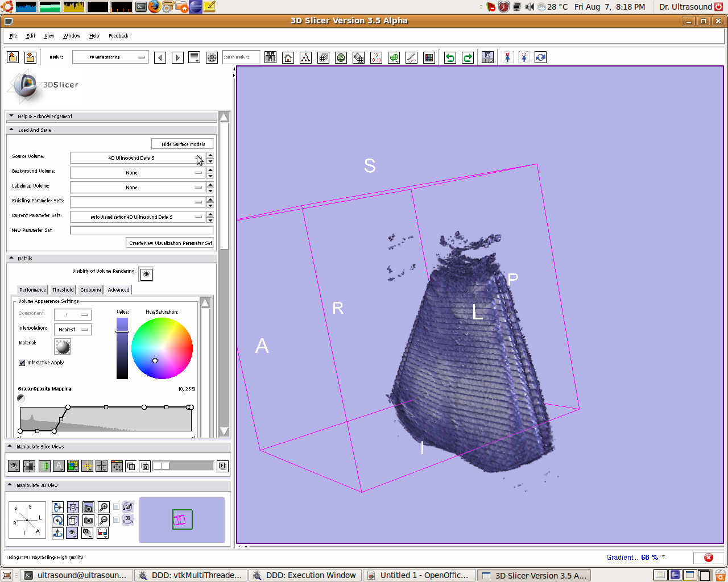Screen dimensions: 728x582
Task: Click the Home module icon in toolbar
Action: [x=288, y=57]
